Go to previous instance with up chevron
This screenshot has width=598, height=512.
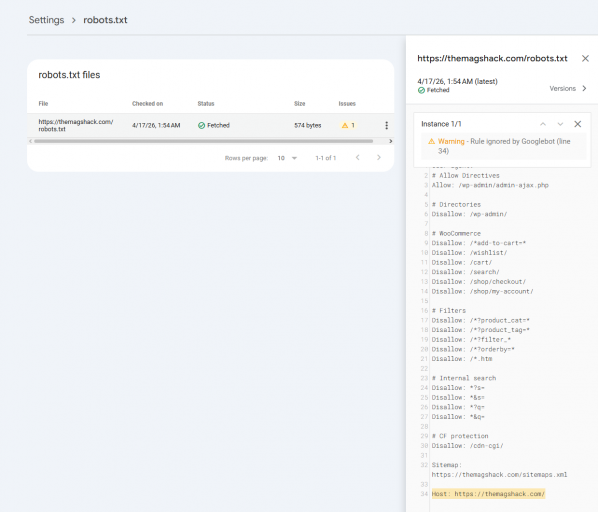pos(543,124)
